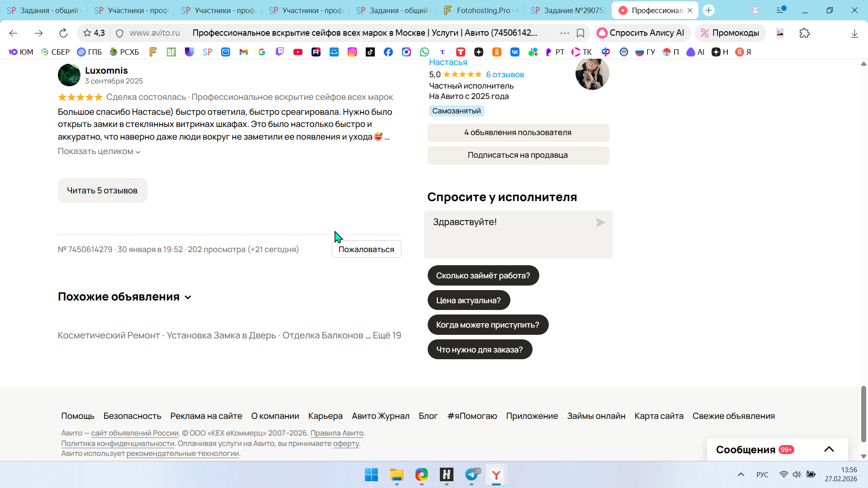
Task: Click the page reload icon
Action: tap(63, 33)
